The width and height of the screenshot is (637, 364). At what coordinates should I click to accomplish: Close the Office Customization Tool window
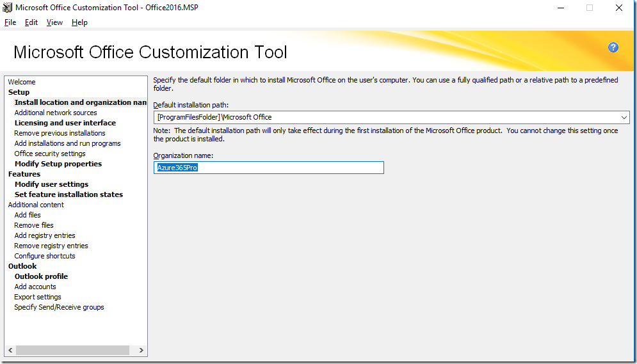[618, 8]
